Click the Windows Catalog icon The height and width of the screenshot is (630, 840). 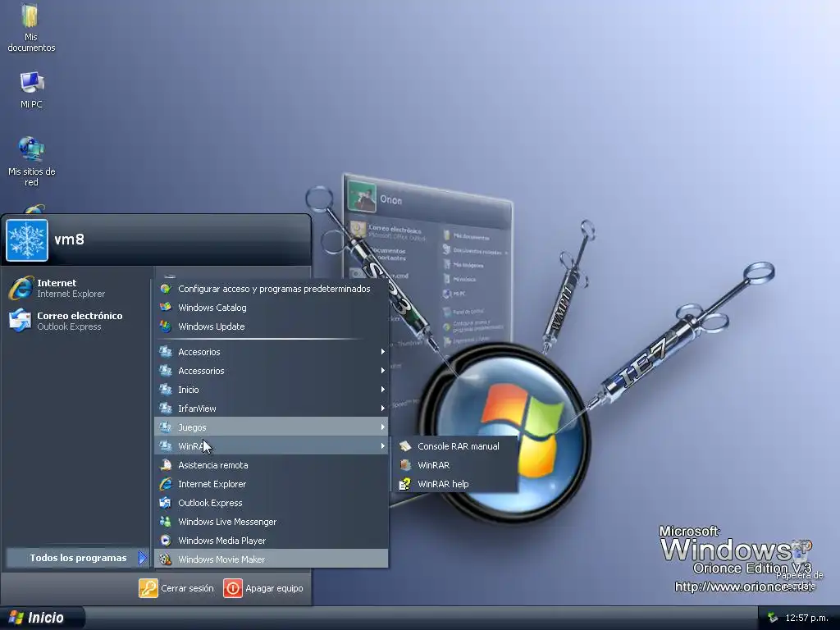pos(166,307)
